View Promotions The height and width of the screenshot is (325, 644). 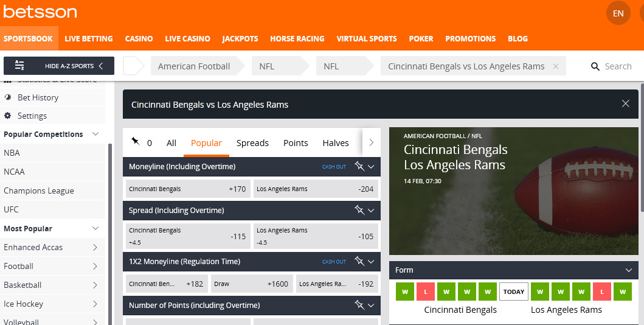tap(471, 38)
